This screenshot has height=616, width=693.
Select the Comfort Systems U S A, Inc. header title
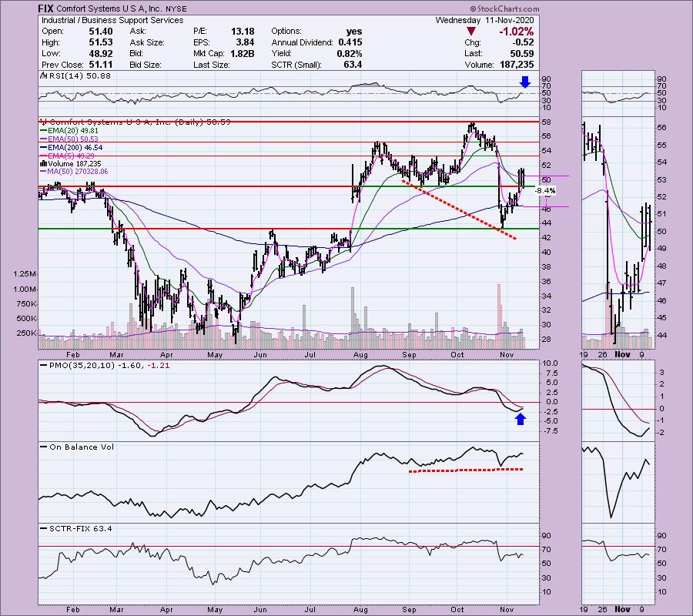point(109,8)
